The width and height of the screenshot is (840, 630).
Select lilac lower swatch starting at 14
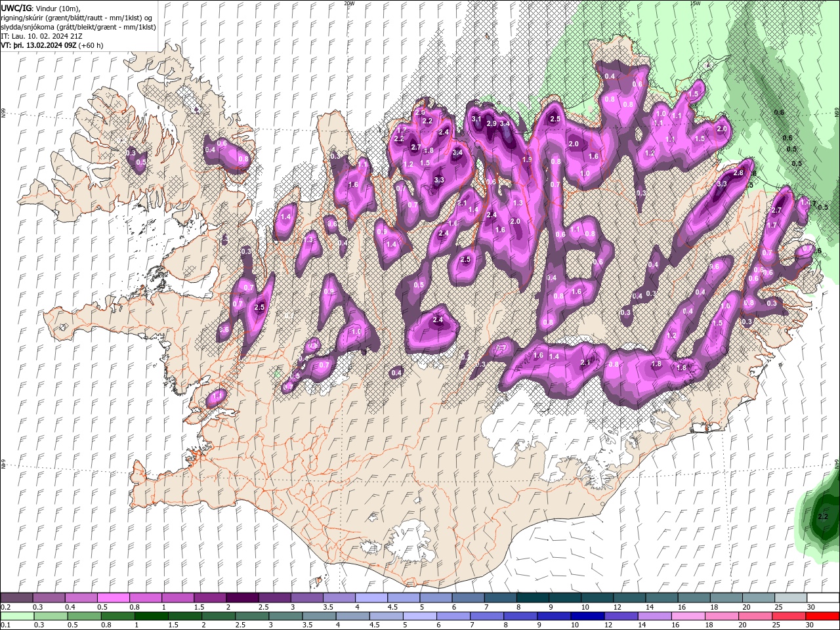coord(654,616)
